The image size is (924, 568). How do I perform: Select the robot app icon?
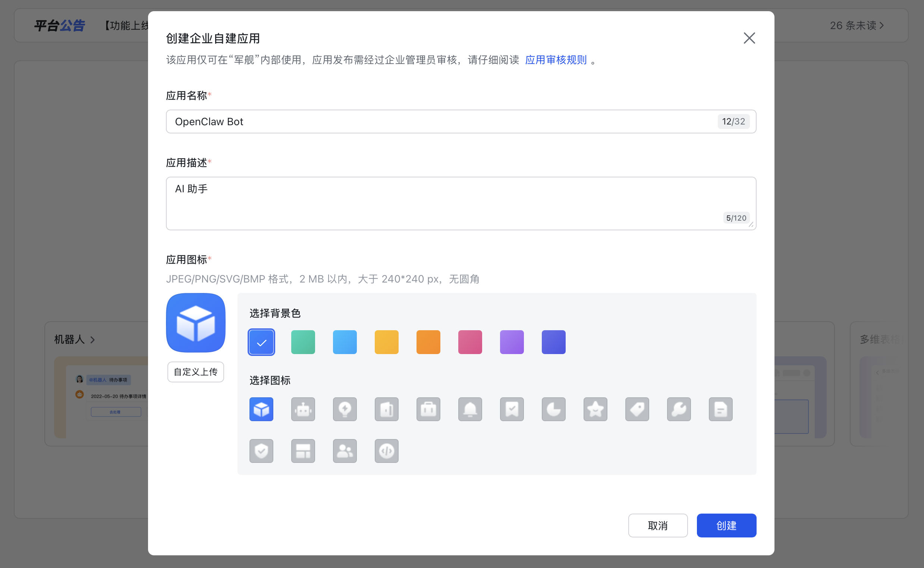(x=303, y=409)
